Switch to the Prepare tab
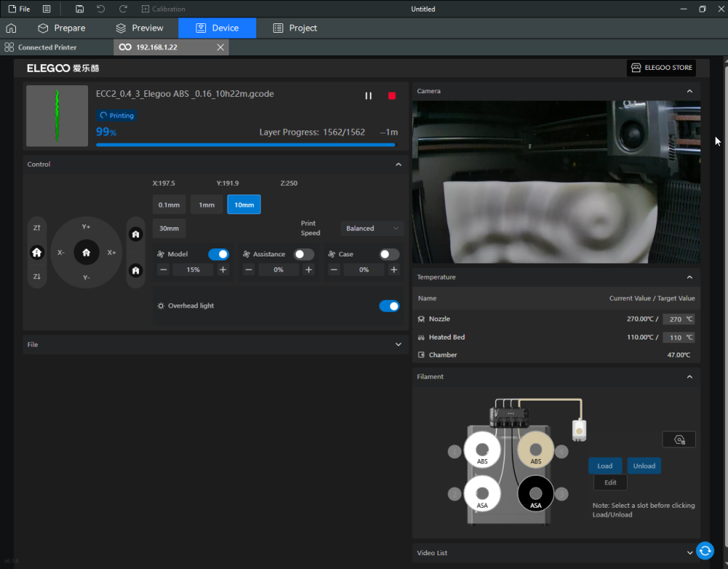The height and width of the screenshot is (569, 728). [x=62, y=28]
